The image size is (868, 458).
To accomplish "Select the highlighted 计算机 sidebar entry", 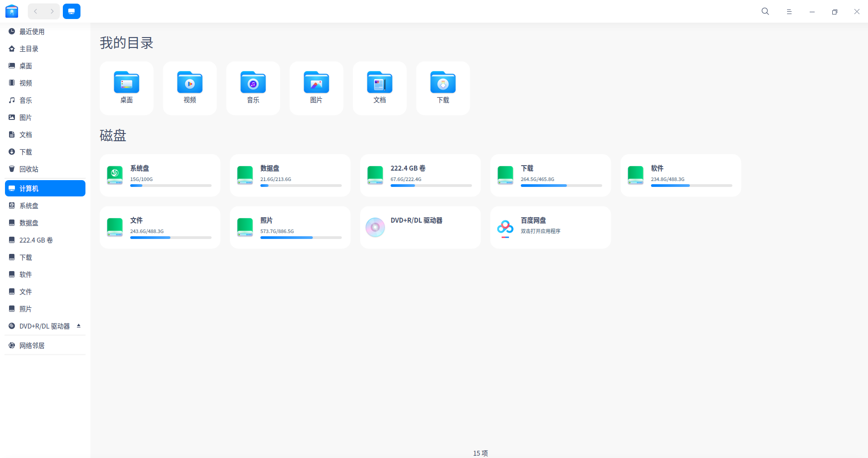I will coord(45,188).
